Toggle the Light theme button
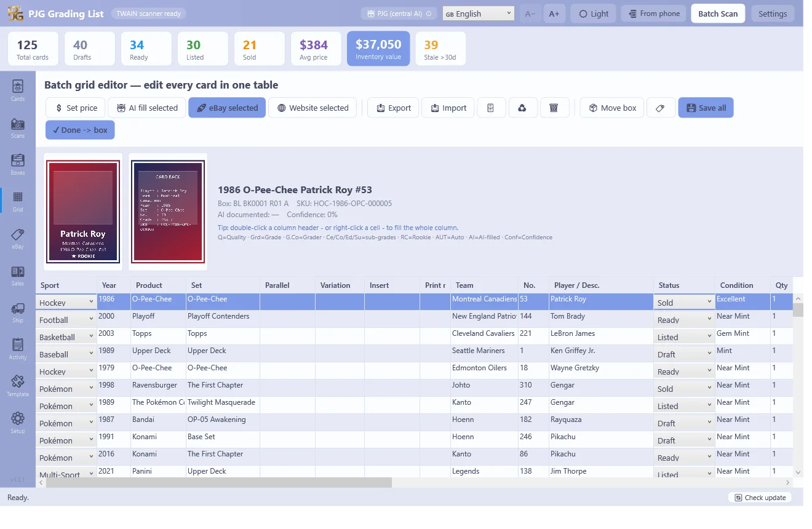The height and width of the screenshot is (529, 812). tap(594, 14)
